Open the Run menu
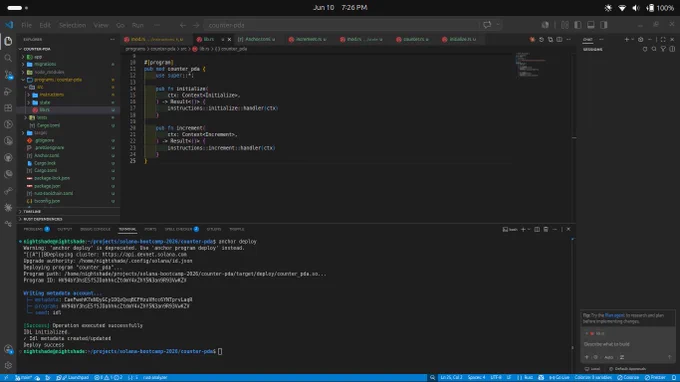Screen dimensions: 680x382 (x=138, y=25)
